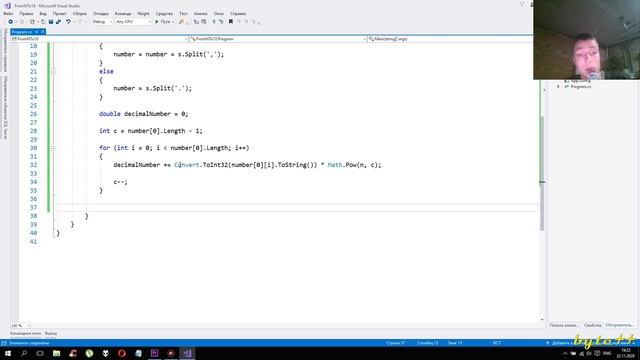Collapse the else block at line 21

(53, 71)
